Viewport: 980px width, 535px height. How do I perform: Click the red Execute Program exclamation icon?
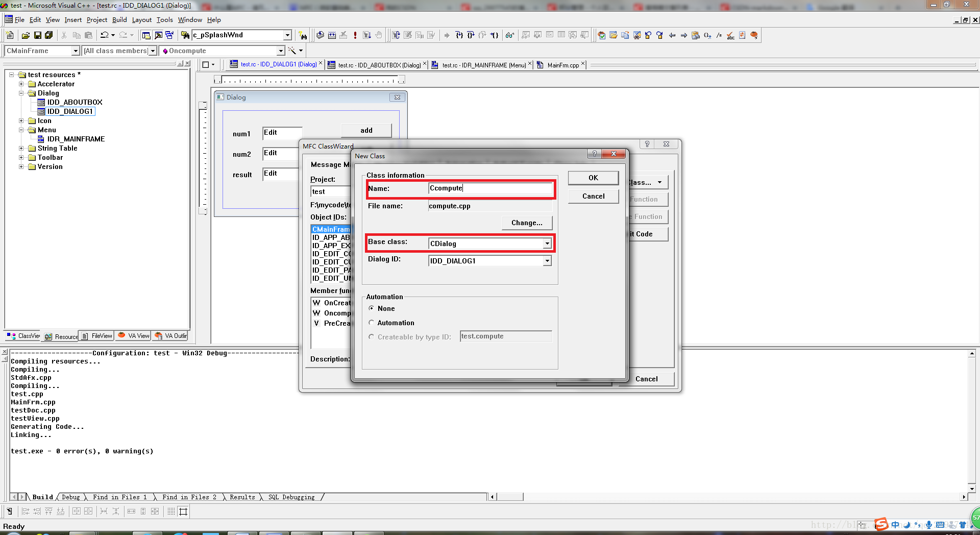click(x=355, y=35)
